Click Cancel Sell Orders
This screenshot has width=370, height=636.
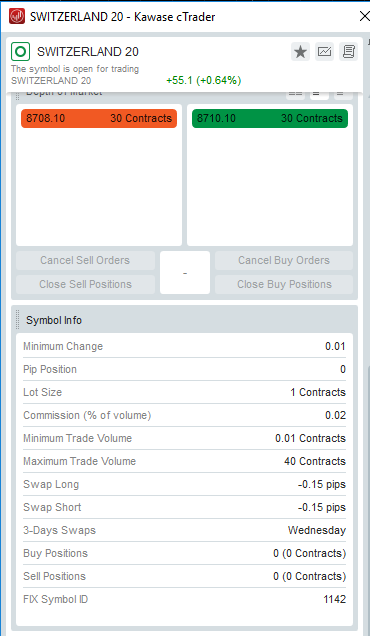coord(85,260)
